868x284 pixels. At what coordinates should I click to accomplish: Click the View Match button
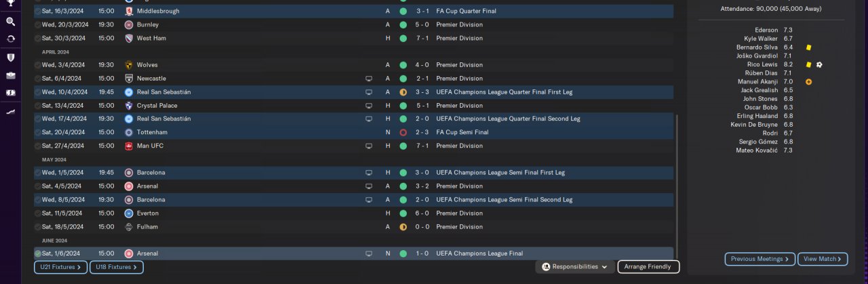823,259
